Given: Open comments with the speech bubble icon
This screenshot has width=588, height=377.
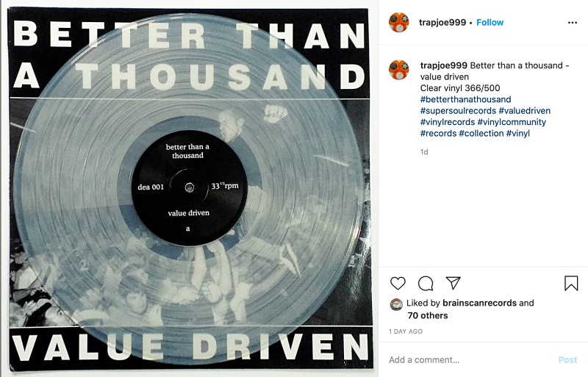Looking at the screenshot, I should click(x=426, y=283).
